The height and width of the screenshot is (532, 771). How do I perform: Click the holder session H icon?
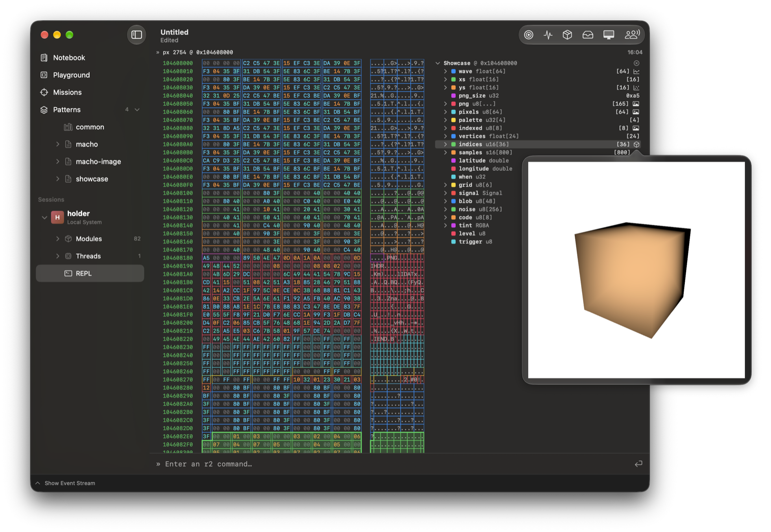pyautogui.click(x=57, y=218)
